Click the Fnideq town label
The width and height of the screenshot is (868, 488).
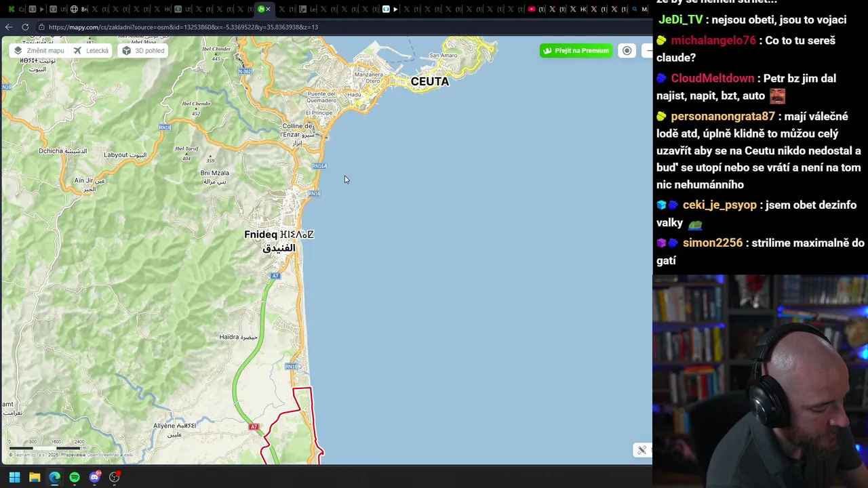279,241
